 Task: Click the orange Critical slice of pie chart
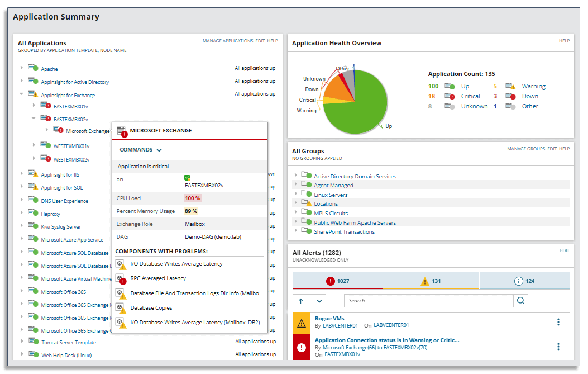(x=337, y=89)
